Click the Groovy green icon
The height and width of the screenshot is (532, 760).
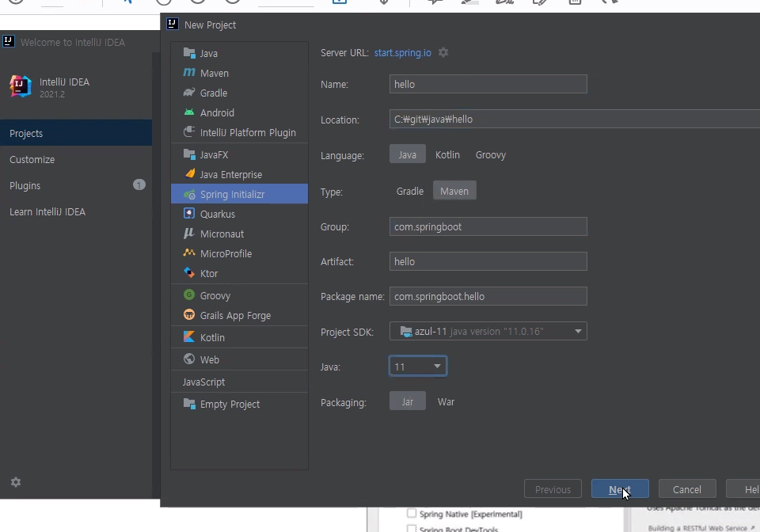pyautogui.click(x=189, y=295)
